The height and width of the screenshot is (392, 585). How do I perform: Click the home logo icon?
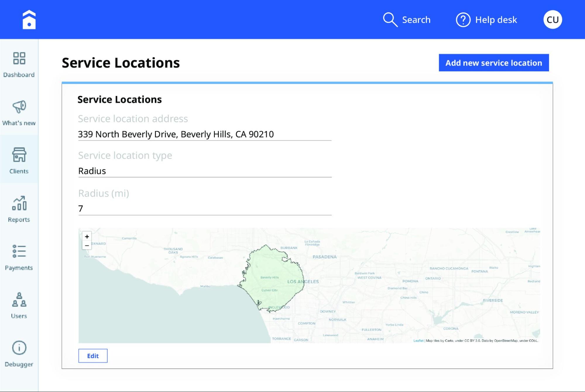click(x=29, y=20)
